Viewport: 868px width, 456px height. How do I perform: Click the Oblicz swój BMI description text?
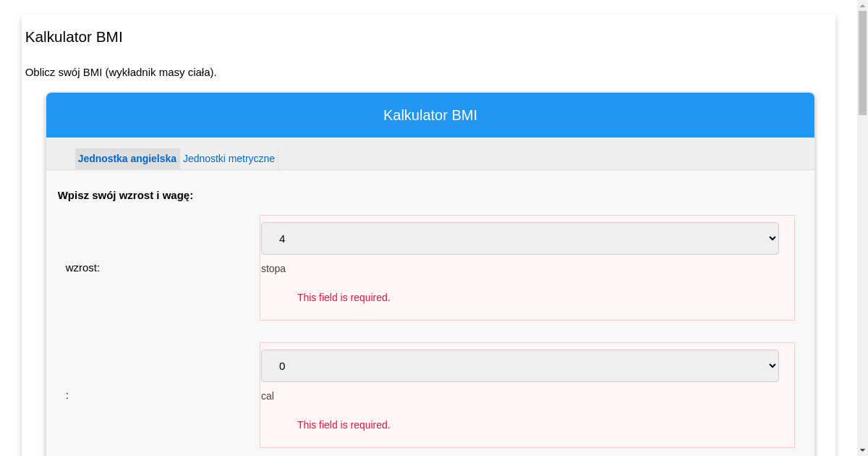click(x=121, y=72)
